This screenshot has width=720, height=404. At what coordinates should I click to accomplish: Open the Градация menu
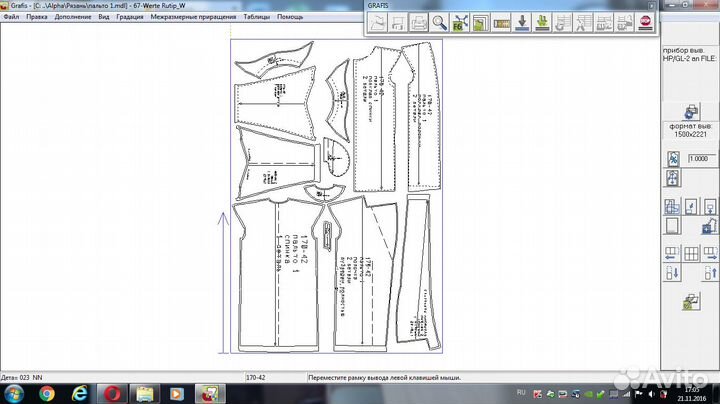129,17
